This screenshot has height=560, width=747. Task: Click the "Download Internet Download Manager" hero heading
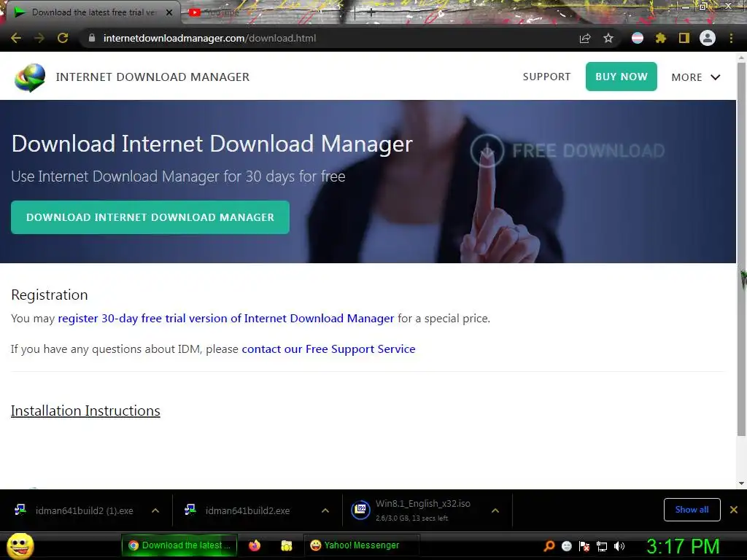(212, 144)
